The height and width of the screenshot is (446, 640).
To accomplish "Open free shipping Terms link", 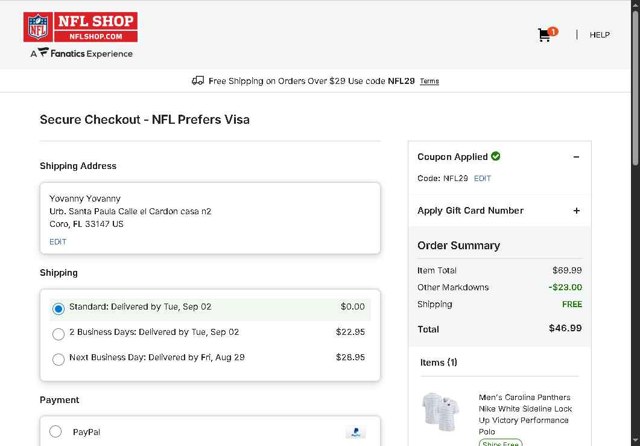I will [429, 81].
